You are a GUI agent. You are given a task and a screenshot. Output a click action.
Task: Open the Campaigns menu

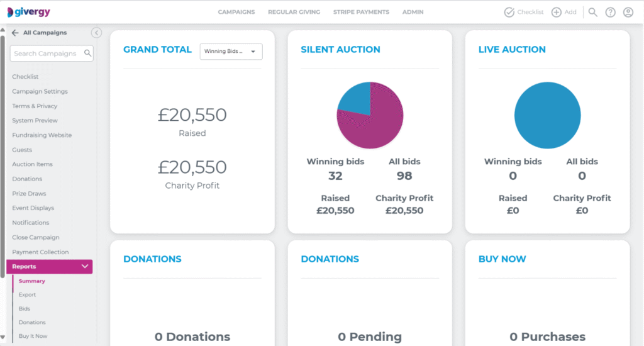[236, 12]
